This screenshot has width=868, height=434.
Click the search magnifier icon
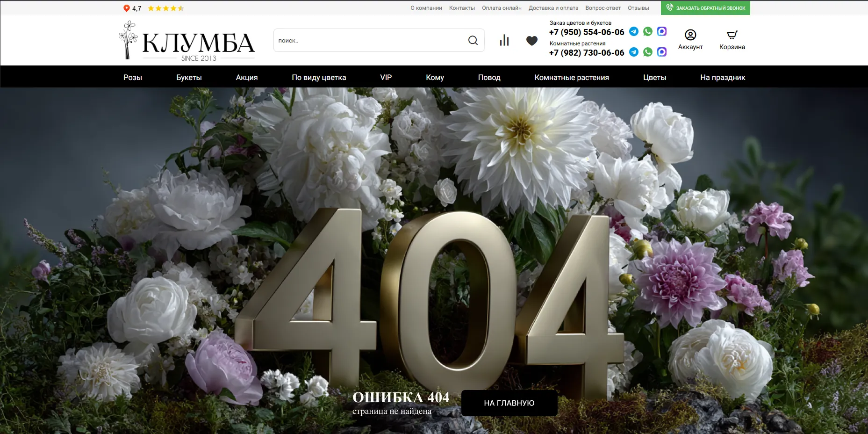[x=473, y=41]
